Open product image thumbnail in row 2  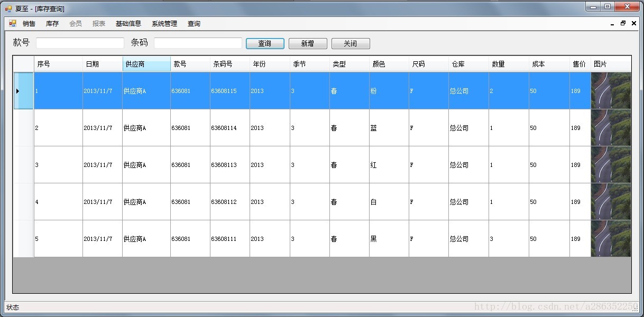pos(611,128)
